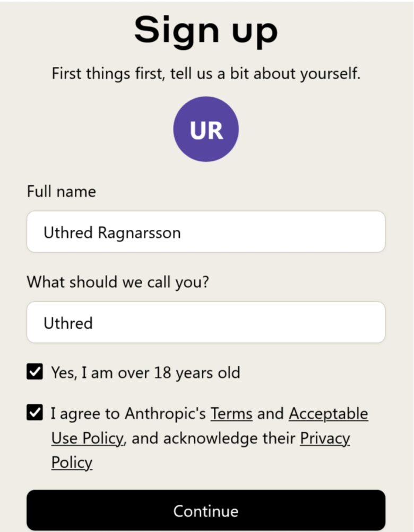
Task: Click the 'Sign up' heading
Action: click(x=206, y=29)
